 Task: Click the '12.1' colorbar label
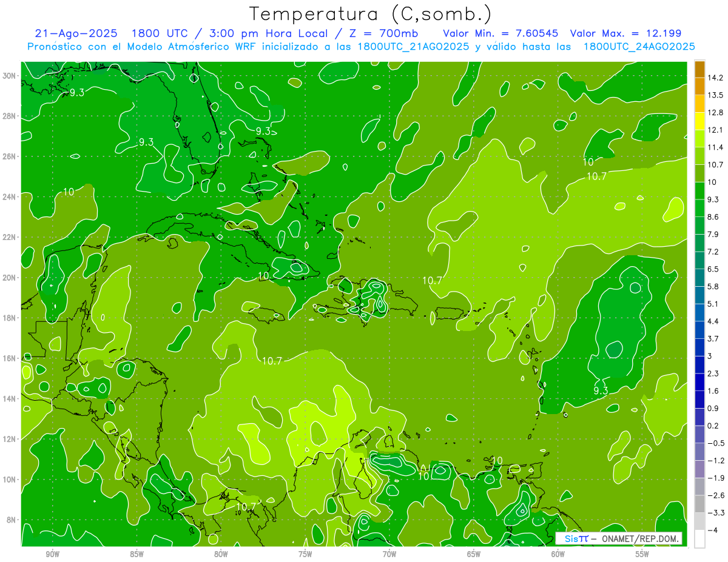point(716,130)
